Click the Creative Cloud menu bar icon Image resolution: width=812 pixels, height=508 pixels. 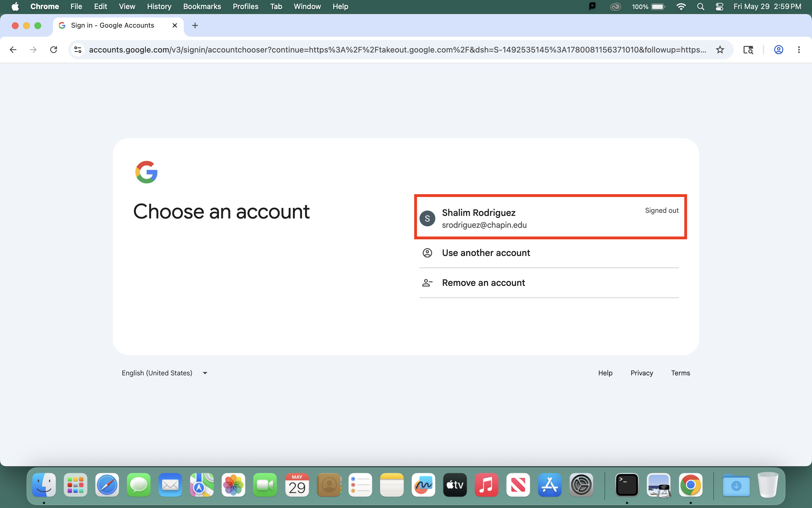[615, 6]
